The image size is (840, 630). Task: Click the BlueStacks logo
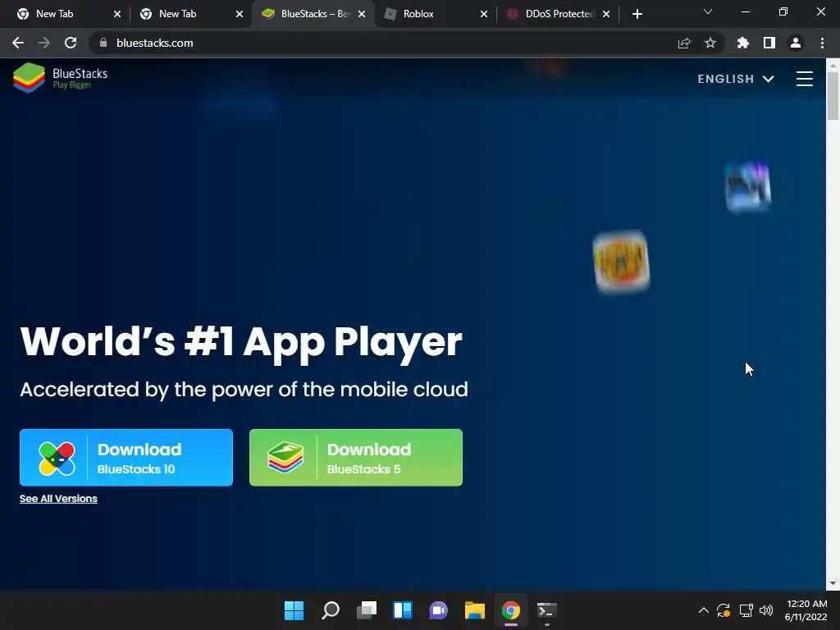coord(60,78)
